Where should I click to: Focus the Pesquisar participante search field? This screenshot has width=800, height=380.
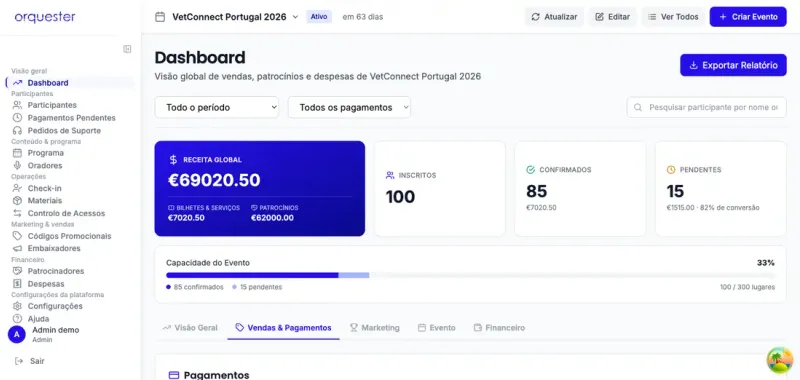707,108
